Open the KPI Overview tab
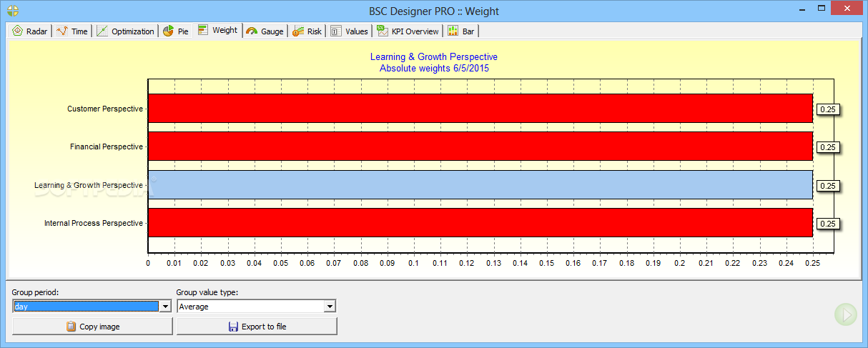The height and width of the screenshot is (348, 868). point(407,31)
